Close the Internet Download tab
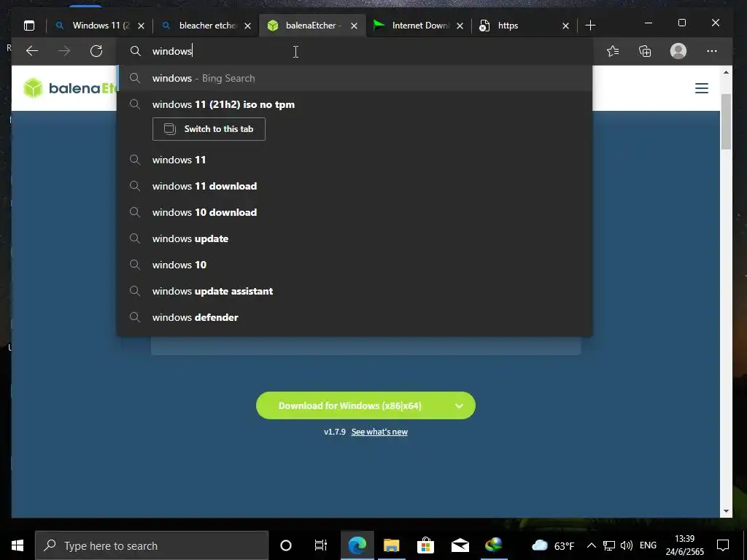The height and width of the screenshot is (560, 747). tap(460, 26)
